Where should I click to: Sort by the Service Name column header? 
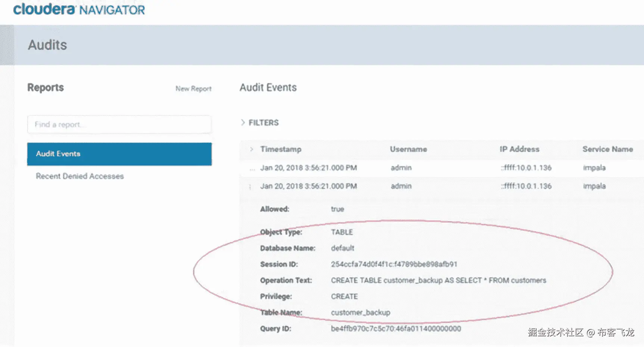pos(608,149)
